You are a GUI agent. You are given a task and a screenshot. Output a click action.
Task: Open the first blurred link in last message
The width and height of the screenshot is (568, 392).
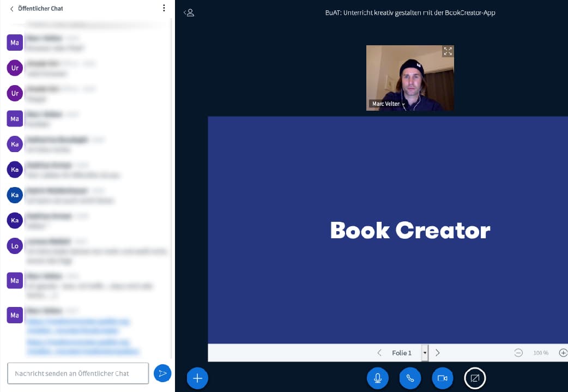tap(78, 325)
